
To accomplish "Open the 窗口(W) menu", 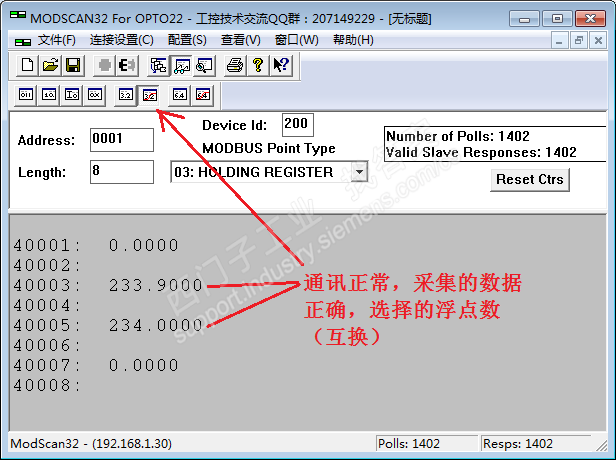I will [297, 40].
